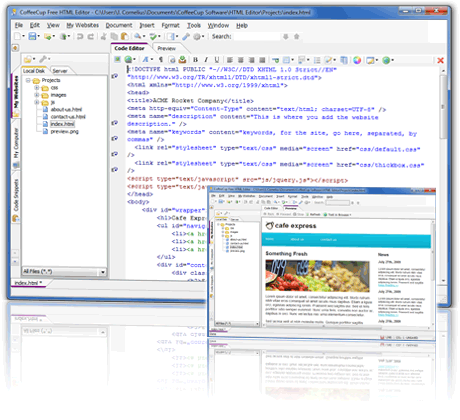Open the Insert menu
The height and width of the screenshot is (420, 460).
coord(147,25)
